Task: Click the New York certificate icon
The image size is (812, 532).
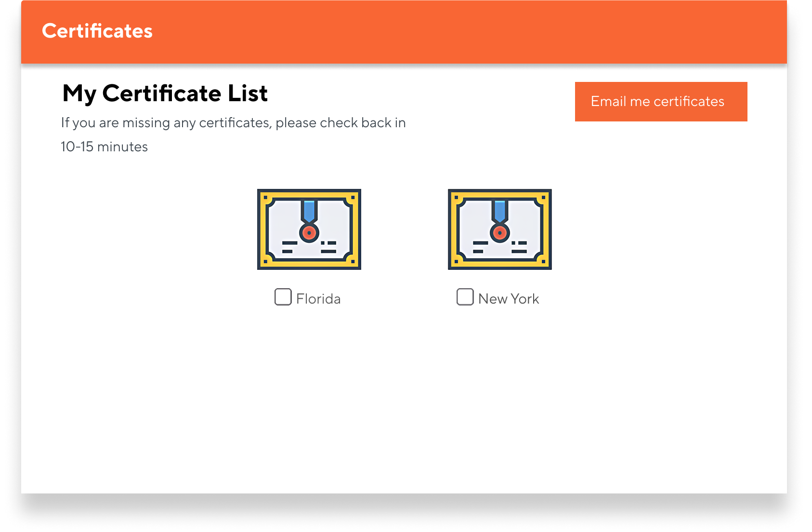Action: pyautogui.click(x=499, y=229)
